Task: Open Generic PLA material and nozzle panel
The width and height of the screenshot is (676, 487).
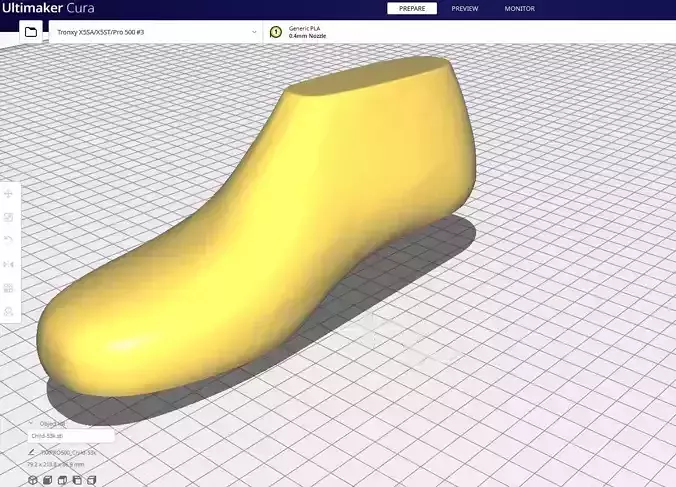Action: (469, 32)
